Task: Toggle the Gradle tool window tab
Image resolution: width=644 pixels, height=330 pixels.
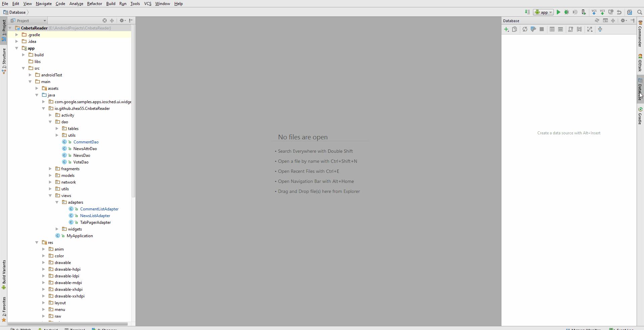Action: point(640,116)
